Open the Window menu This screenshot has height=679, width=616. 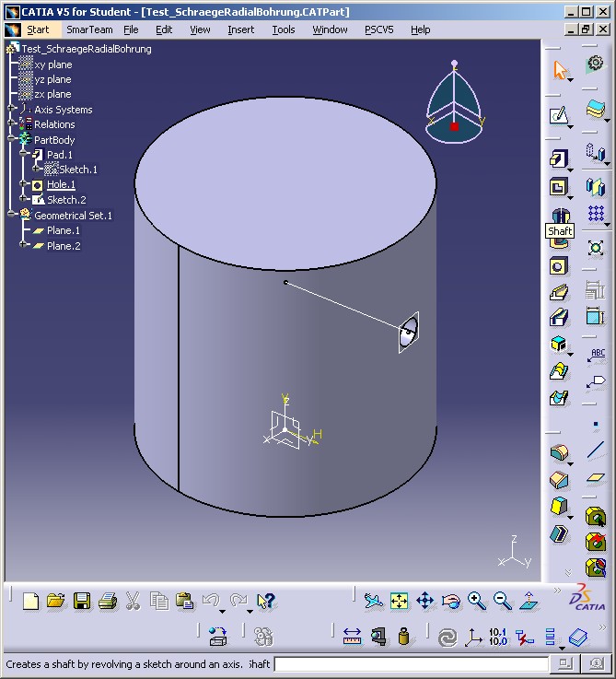coord(330,29)
